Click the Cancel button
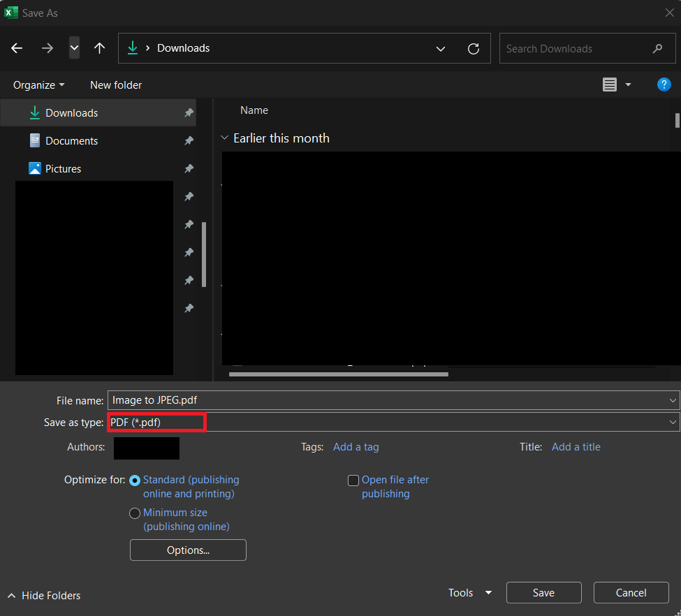 (631, 593)
